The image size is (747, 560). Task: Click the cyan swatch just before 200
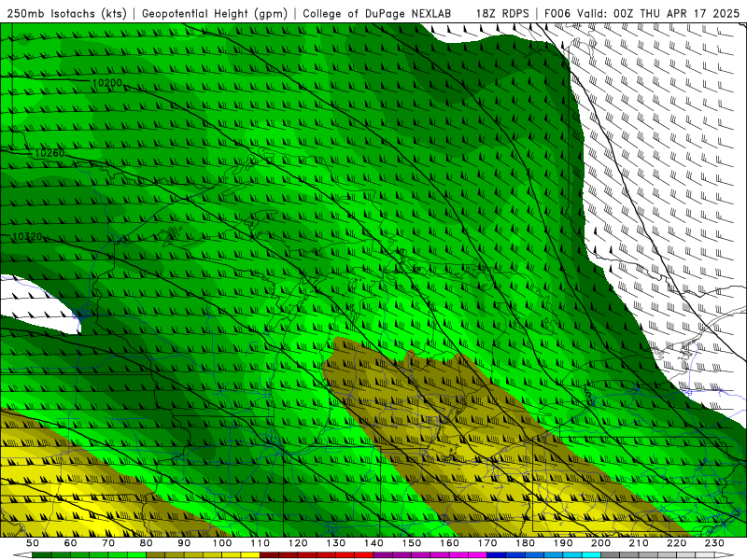click(x=591, y=555)
